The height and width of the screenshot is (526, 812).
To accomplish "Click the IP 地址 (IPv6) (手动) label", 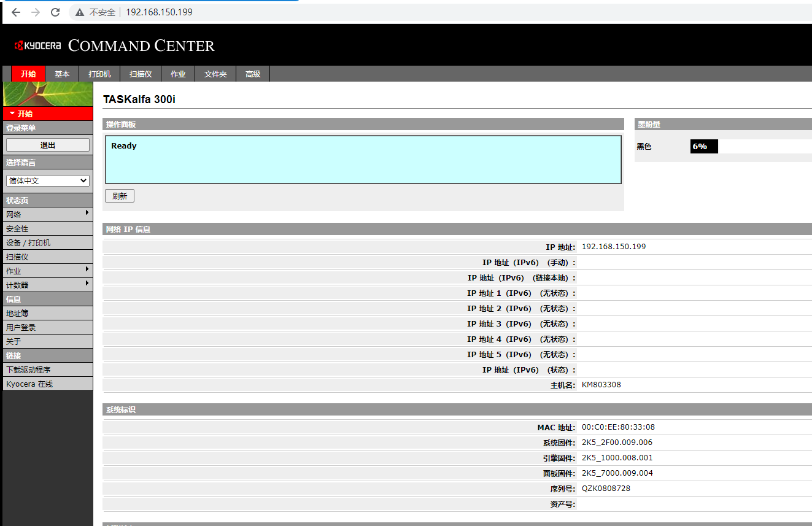I will pos(530,263).
